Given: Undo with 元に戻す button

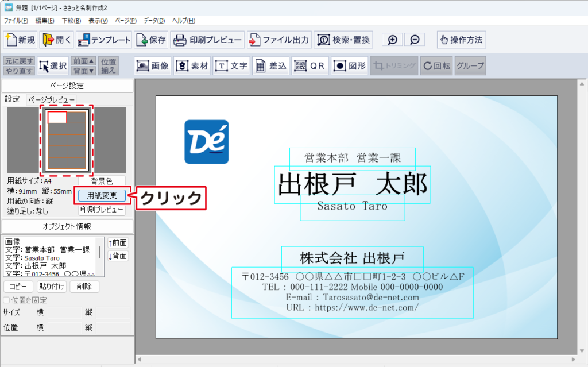Looking at the screenshot, I should pos(19,61).
